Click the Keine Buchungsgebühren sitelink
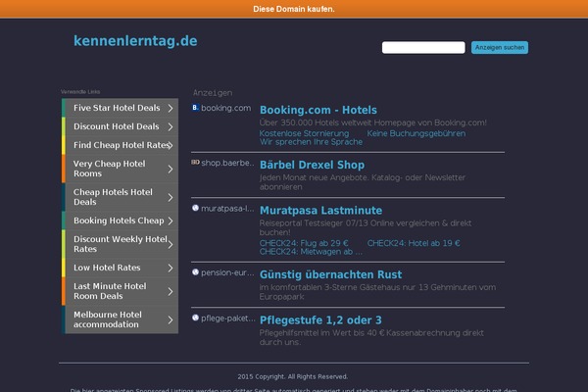588x392 pixels. click(416, 133)
